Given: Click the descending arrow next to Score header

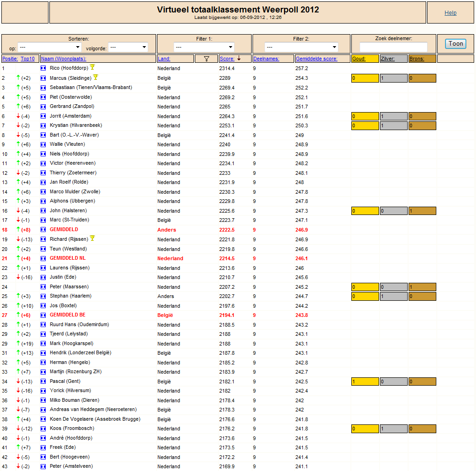Looking at the screenshot, I should tap(239, 58).
